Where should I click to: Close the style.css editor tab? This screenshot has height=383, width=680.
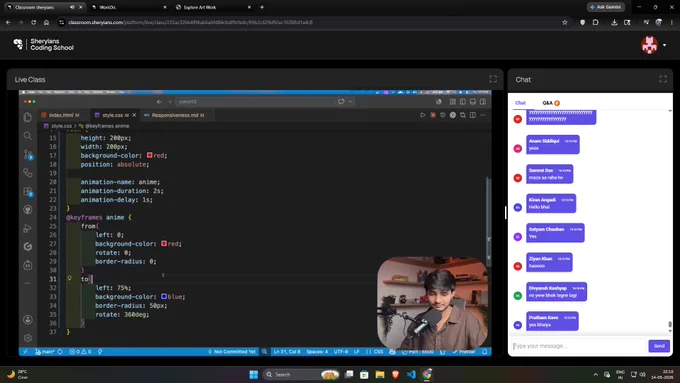134,115
